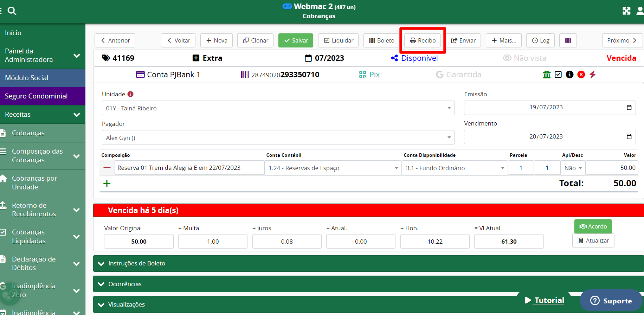Click the black info circle icon
The width and height of the screenshot is (644, 315).
[569, 75]
